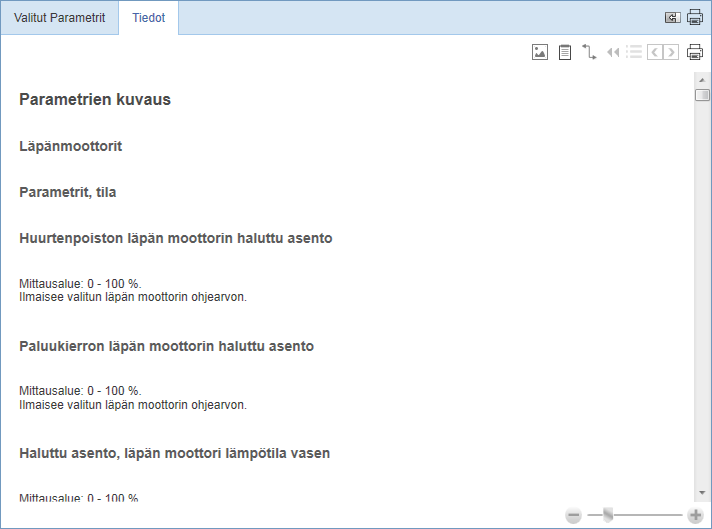
Task: Select the Tiedot tab
Action: tap(148, 18)
